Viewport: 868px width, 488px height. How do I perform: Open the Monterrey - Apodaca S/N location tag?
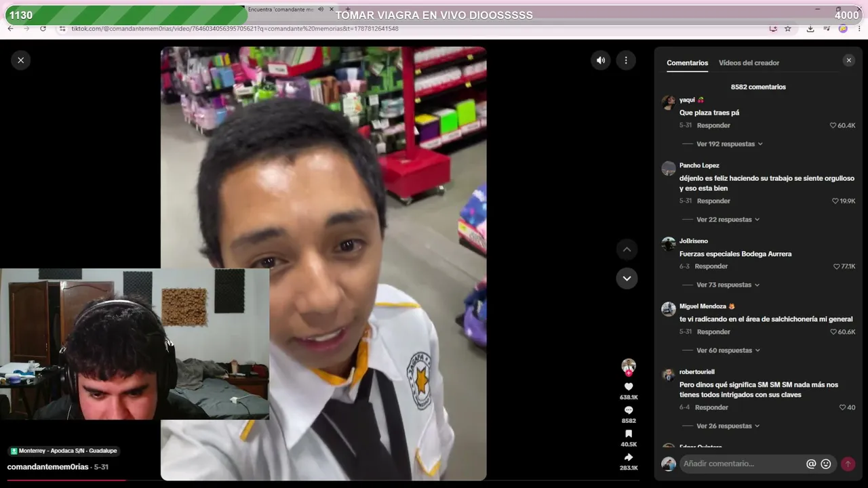(x=64, y=451)
